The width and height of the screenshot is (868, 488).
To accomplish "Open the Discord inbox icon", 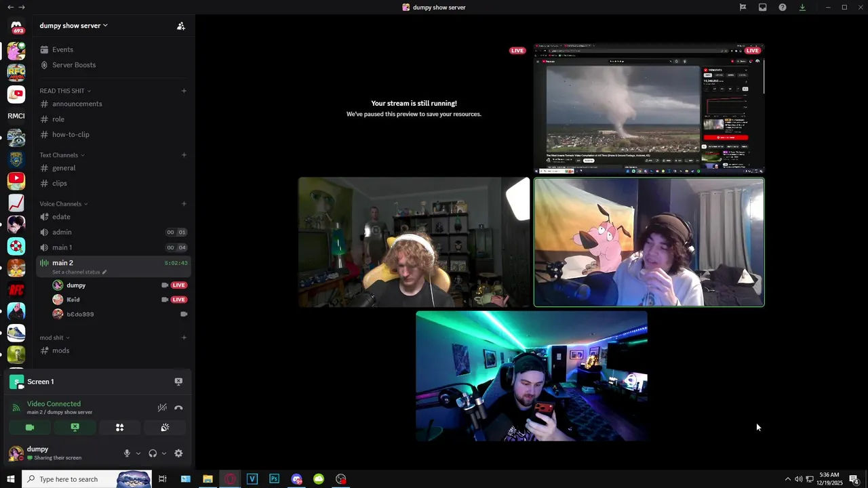I will (762, 7).
